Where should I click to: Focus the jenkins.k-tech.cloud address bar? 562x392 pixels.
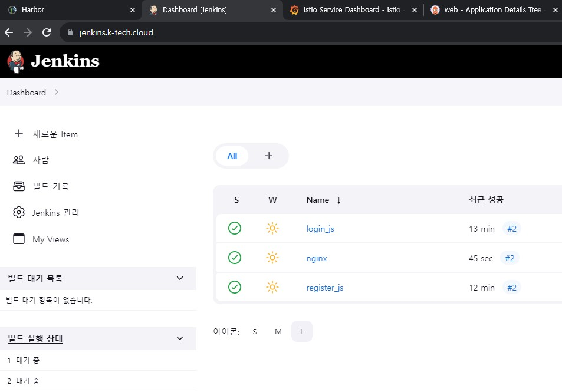click(x=311, y=32)
